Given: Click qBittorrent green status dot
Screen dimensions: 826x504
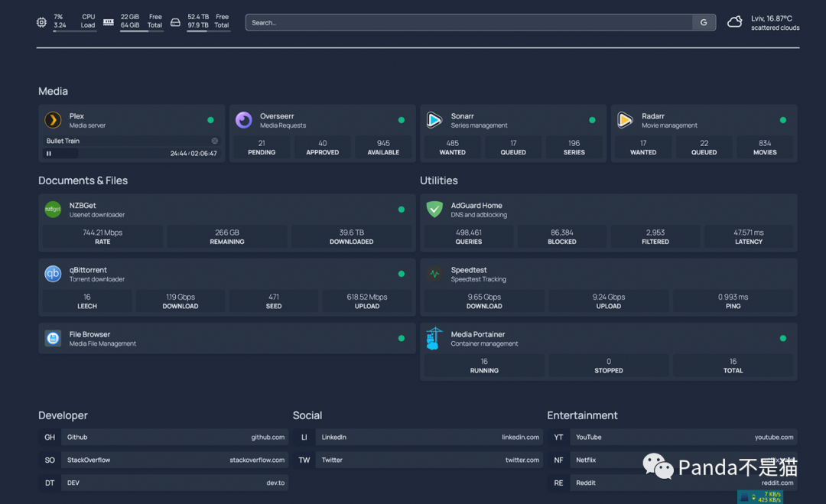Looking at the screenshot, I should coord(402,274).
